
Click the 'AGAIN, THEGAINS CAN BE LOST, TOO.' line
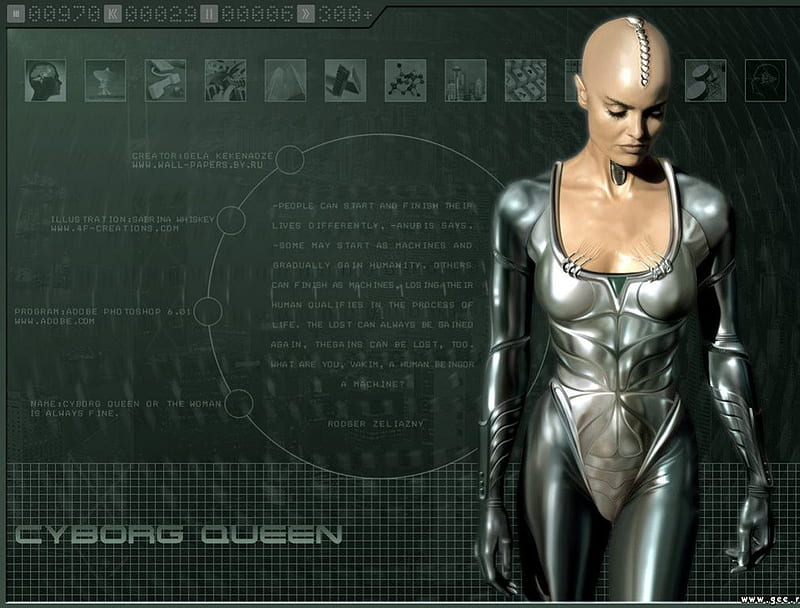point(372,345)
